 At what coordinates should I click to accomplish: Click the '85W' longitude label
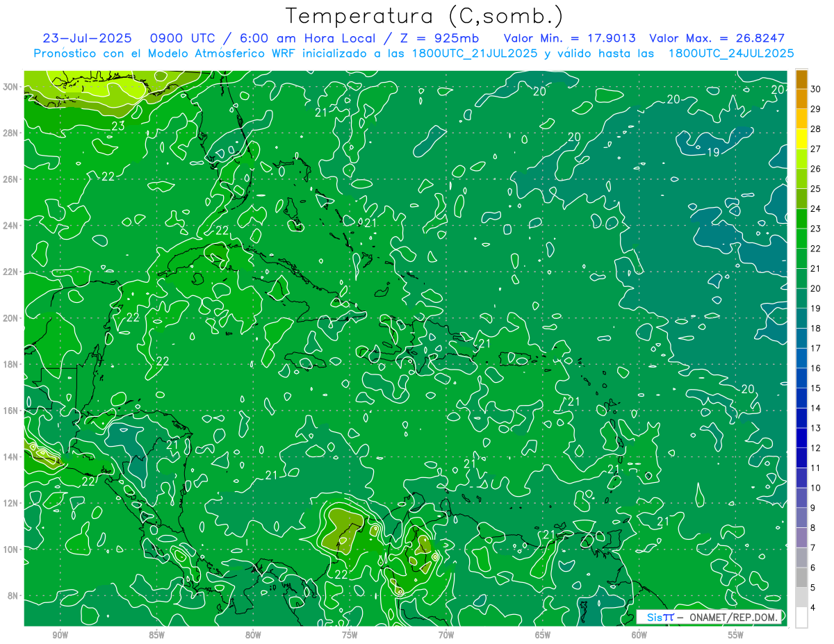(156, 634)
